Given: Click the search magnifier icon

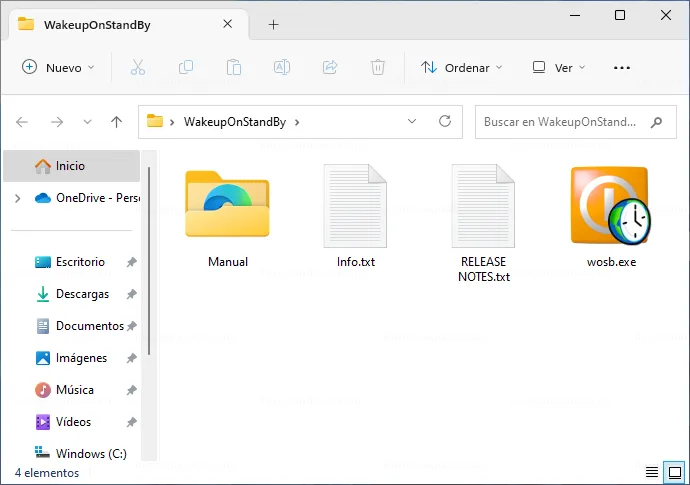Looking at the screenshot, I should click(656, 122).
